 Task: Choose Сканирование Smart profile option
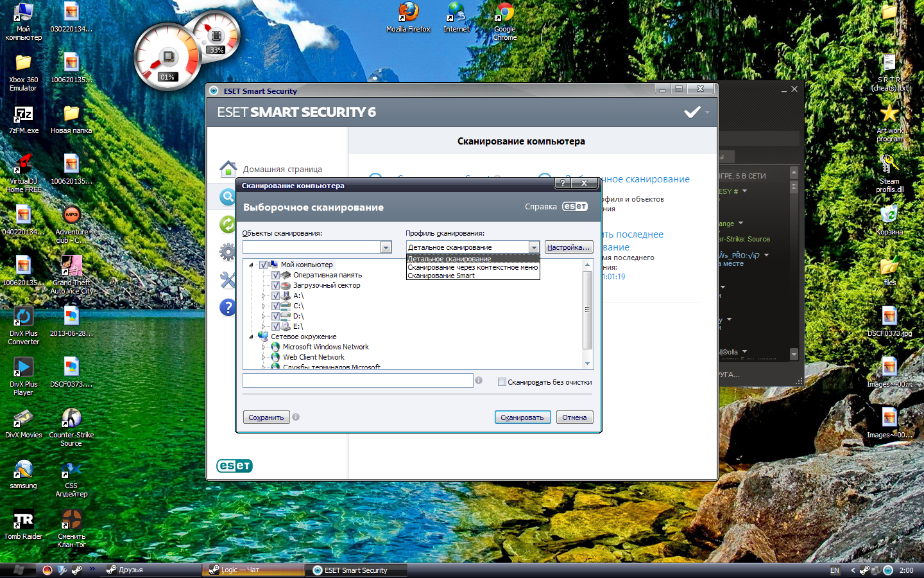(473, 276)
